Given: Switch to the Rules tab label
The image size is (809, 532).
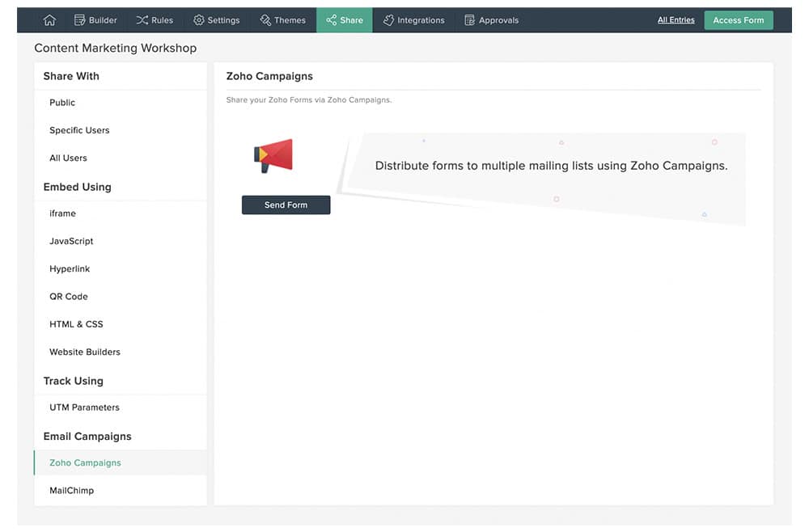Looking at the screenshot, I should tap(162, 20).
